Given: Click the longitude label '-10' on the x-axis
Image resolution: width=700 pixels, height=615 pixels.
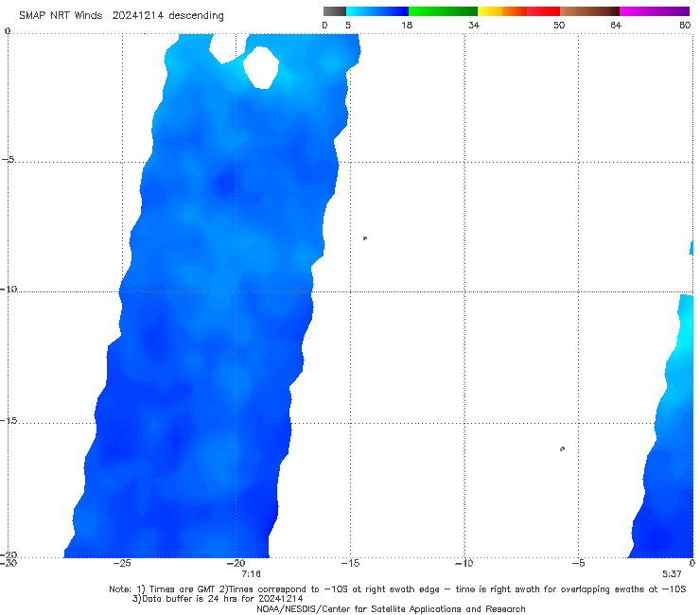Looking at the screenshot, I should point(464,563).
